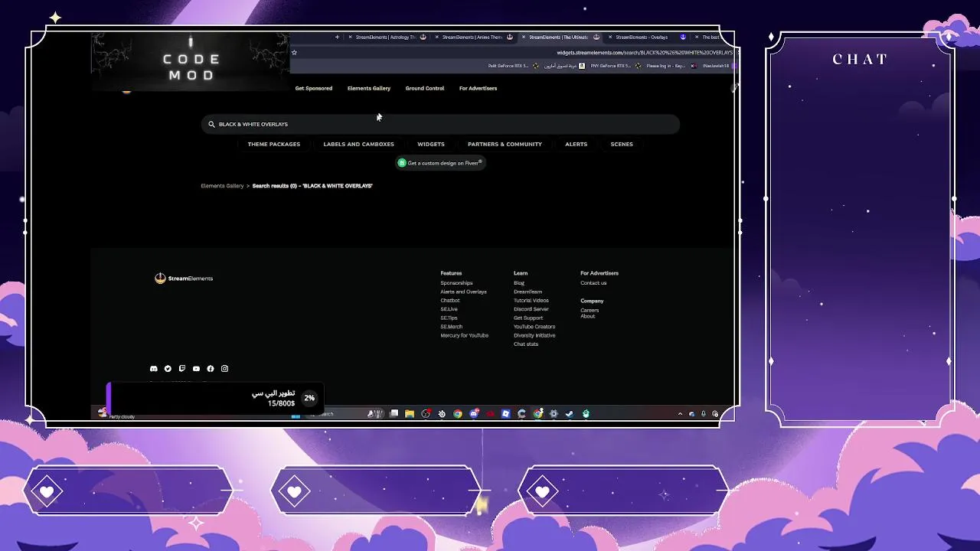Open the Alerts and Overlays footer link
Screen dimensions: 980x551
[463, 292]
